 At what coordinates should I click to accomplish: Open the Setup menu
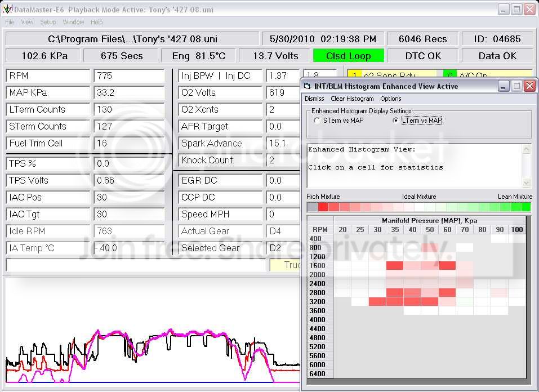[48, 22]
